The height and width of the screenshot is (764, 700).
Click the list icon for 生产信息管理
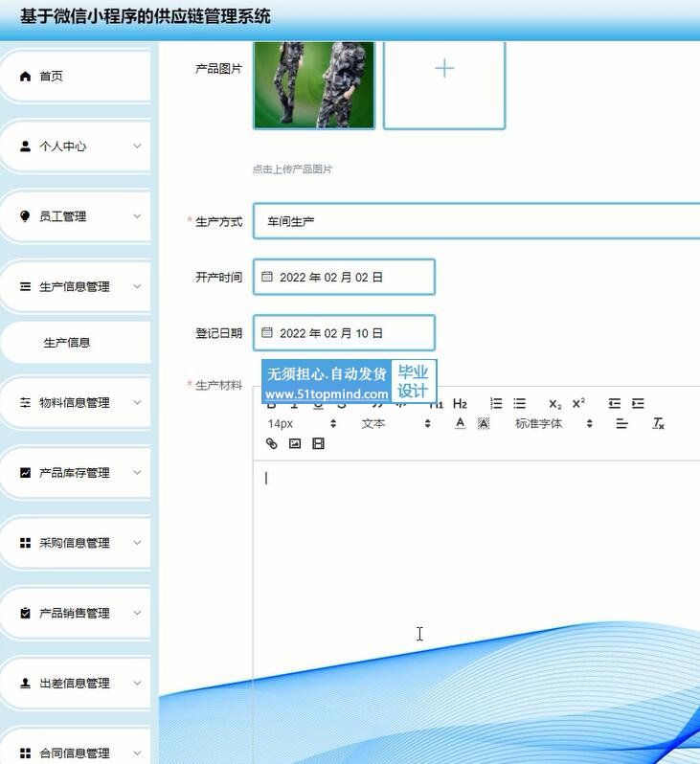pos(25,286)
